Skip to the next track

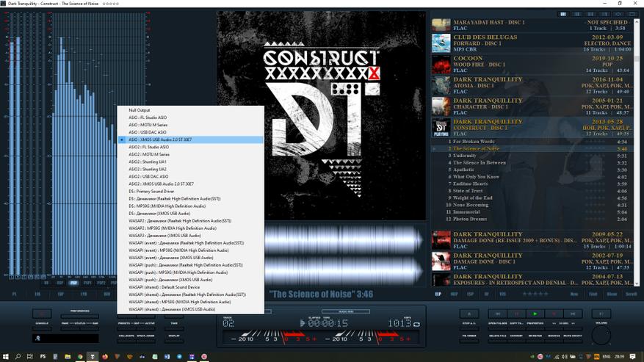[x=573, y=314]
